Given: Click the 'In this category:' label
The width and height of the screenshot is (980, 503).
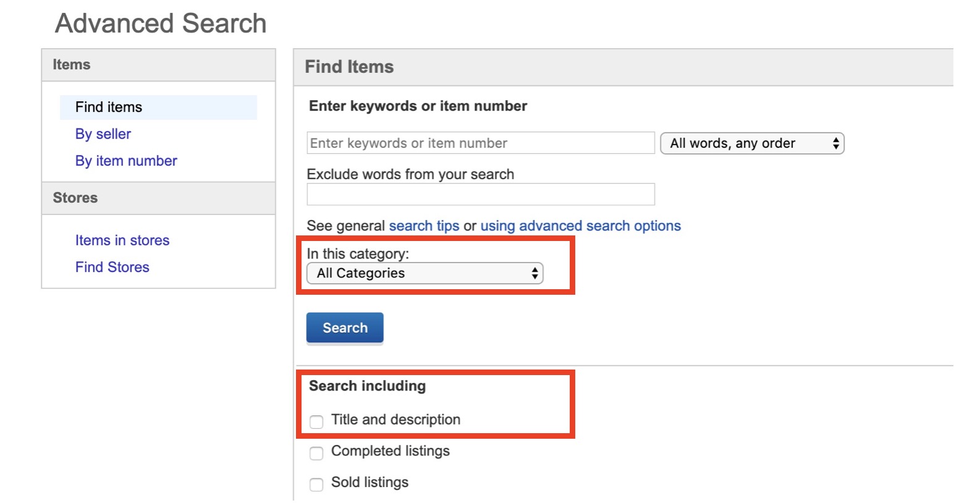Looking at the screenshot, I should click(x=358, y=254).
